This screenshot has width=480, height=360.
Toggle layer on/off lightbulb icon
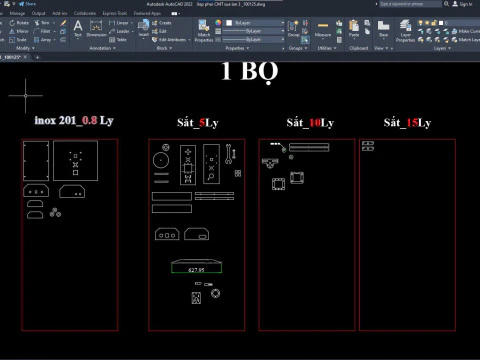click(x=420, y=23)
